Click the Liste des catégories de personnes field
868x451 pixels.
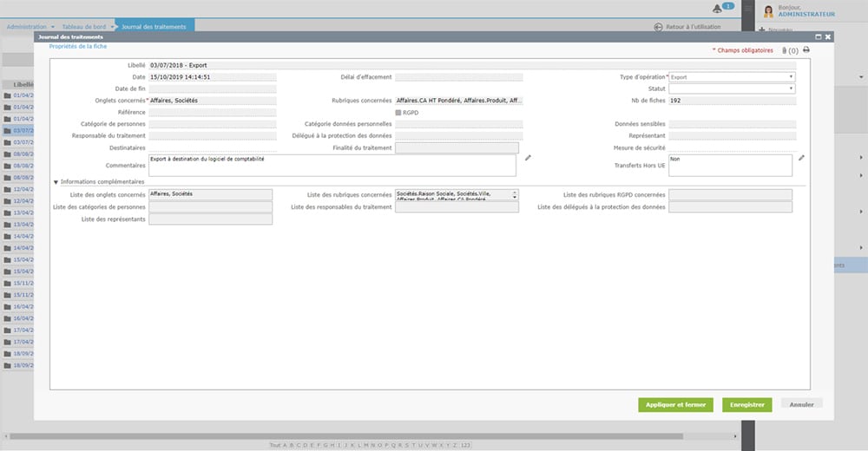[x=210, y=207]
